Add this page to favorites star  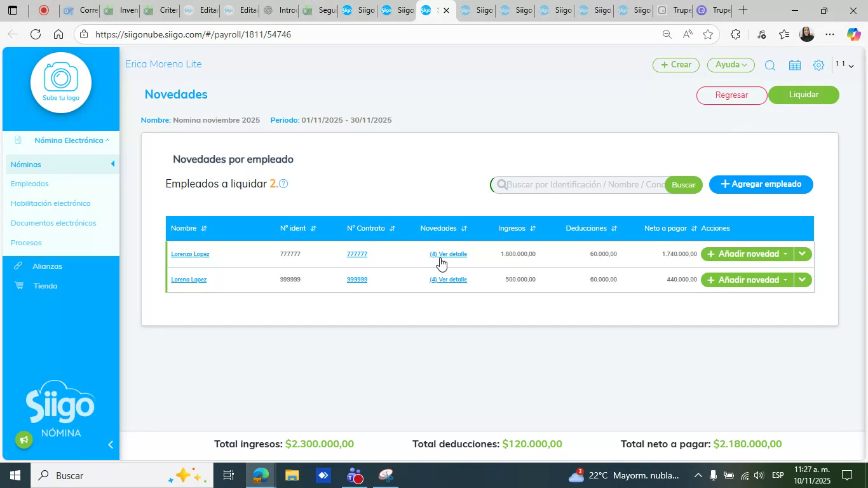(708, 34)
